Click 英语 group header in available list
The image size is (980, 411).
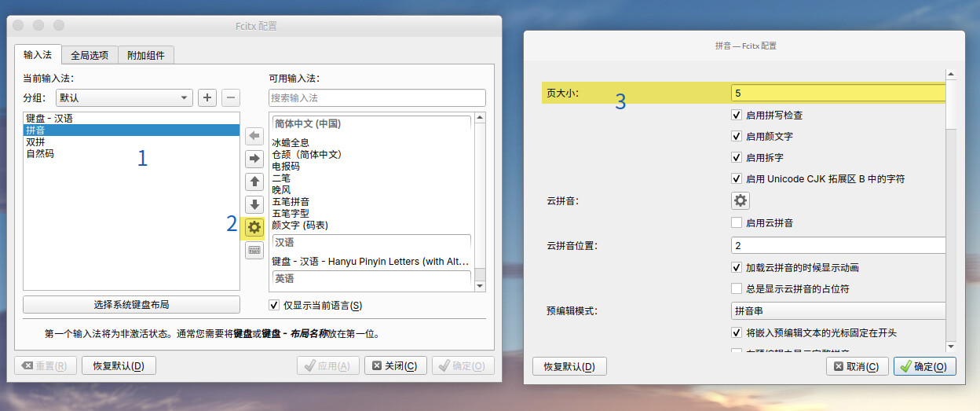(371, 279)
